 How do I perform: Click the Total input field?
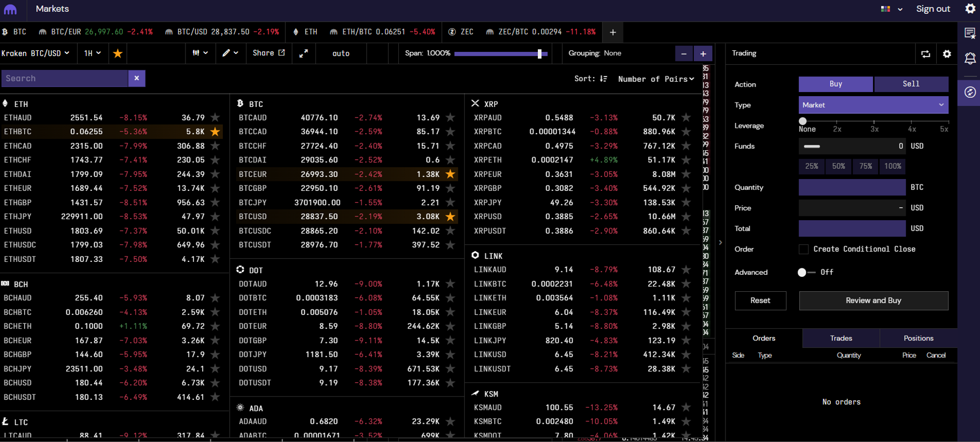852,228
